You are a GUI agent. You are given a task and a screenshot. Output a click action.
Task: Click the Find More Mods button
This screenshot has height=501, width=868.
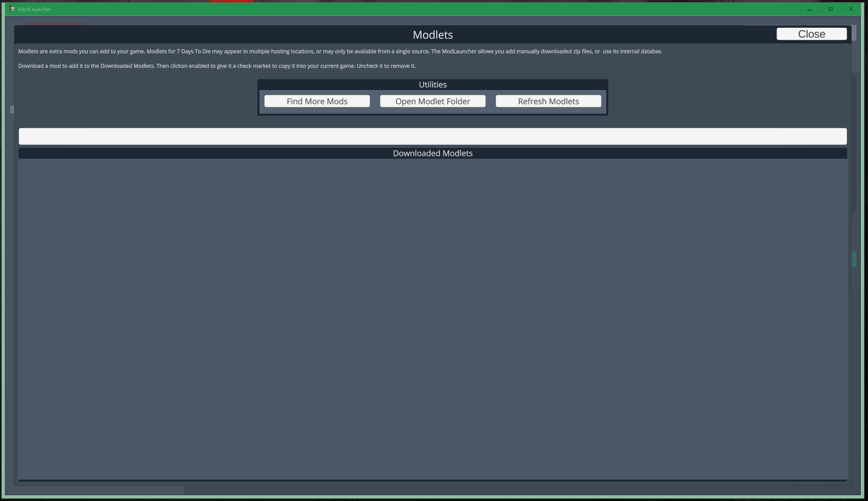pyautogui.click(x=317, y=101)
